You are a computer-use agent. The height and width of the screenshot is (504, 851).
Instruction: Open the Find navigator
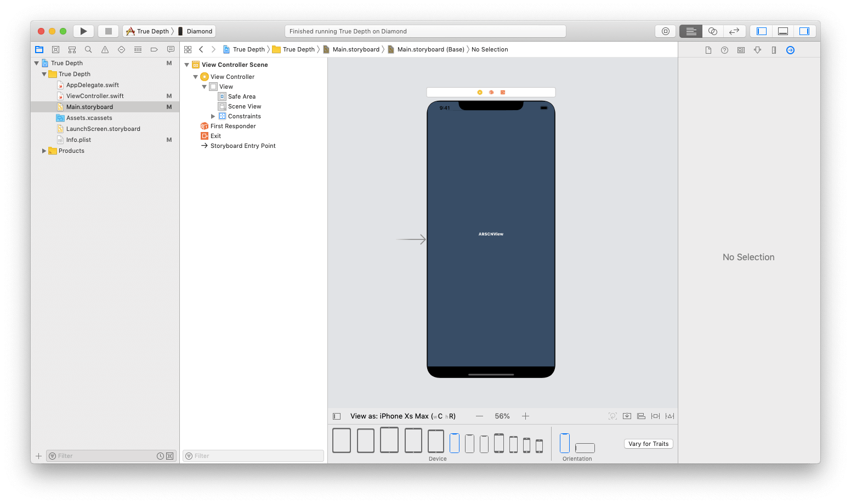point(88,49)
